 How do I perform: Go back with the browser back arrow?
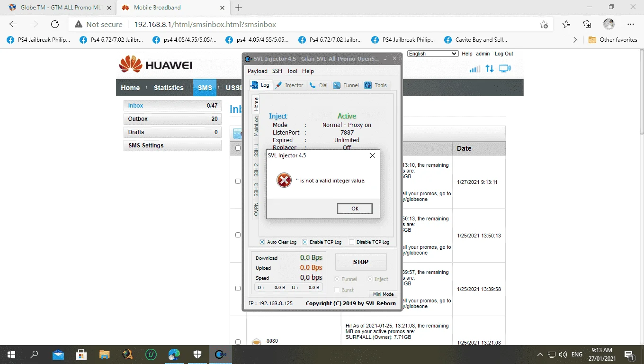(13, 24)
